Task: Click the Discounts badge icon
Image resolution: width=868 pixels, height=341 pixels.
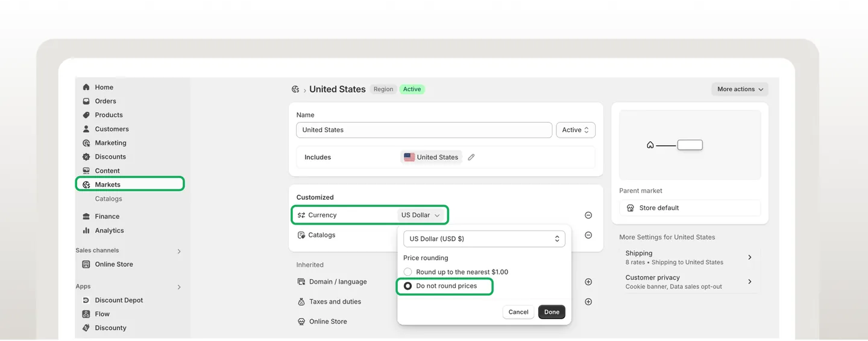Action: point(86,157)
